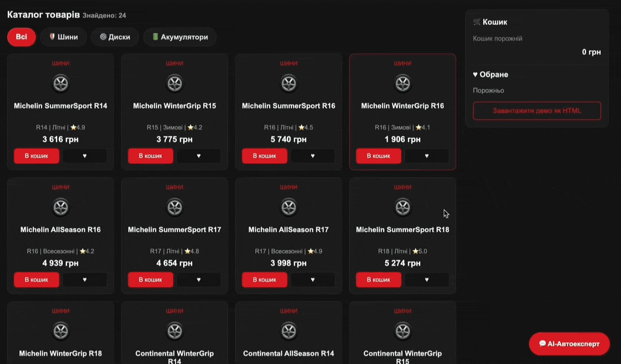Click the Michelin SummerSport R17 title
The image size is (621, 364).
click(175, 230)
